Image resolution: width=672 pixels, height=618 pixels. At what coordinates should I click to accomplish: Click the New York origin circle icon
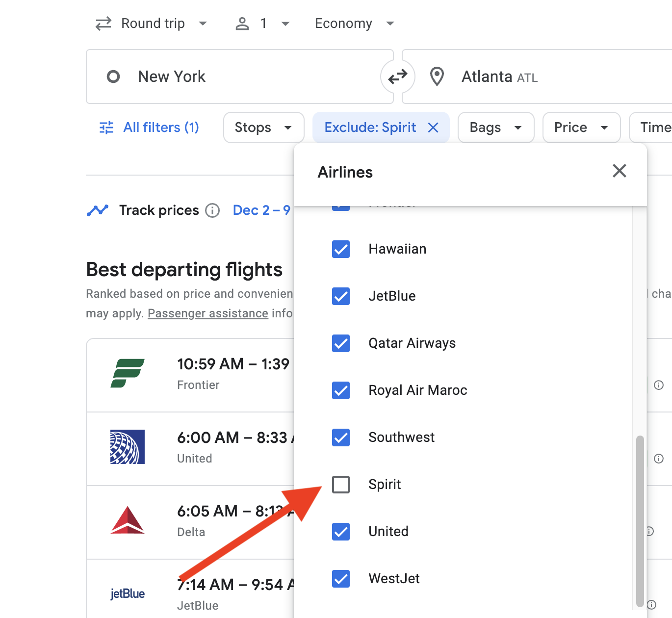pos(113,77)
